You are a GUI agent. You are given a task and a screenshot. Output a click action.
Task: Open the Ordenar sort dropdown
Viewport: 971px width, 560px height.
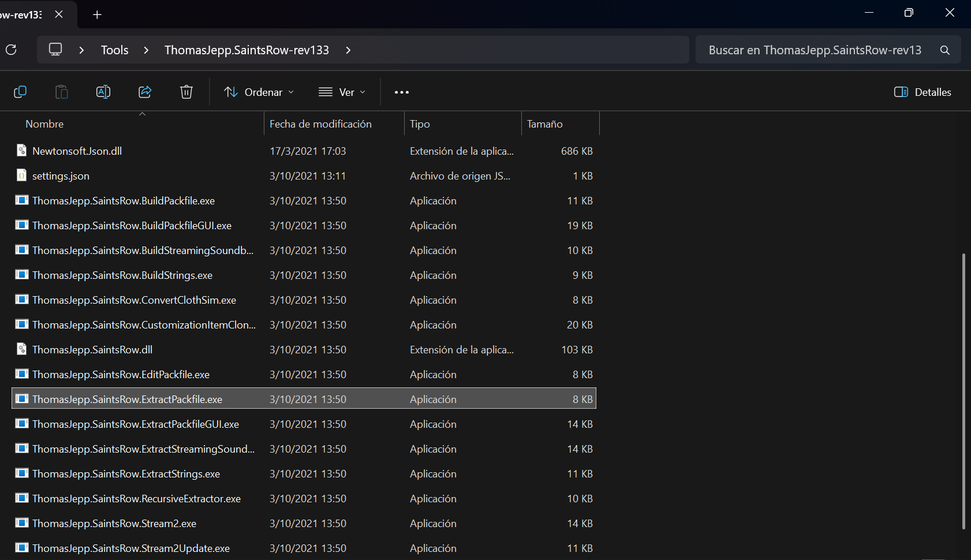pos(259,92)
